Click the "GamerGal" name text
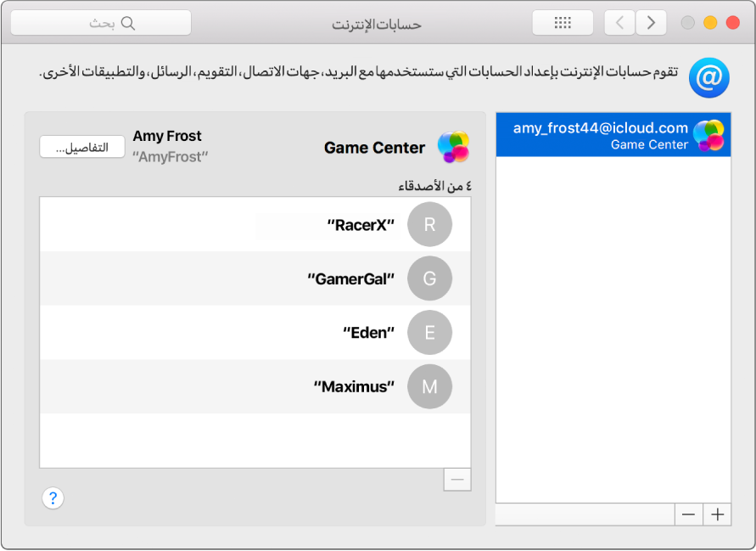 (351, 278)
